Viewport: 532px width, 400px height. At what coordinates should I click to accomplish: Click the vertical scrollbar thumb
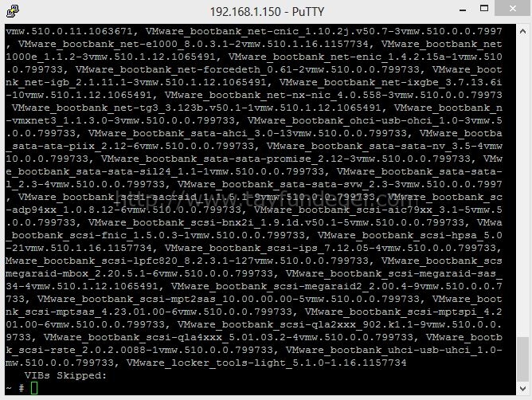click(522, 359)
